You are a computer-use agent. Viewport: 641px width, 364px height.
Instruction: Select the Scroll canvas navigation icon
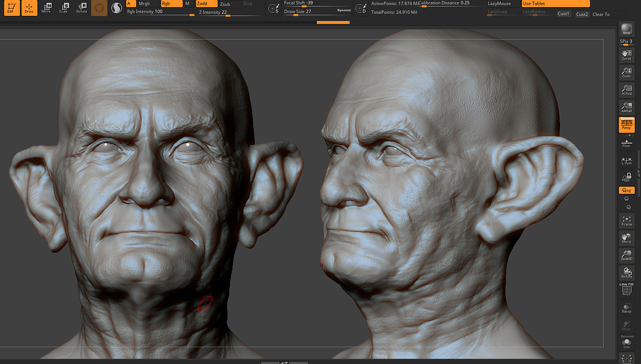click(x=627, y=54)
